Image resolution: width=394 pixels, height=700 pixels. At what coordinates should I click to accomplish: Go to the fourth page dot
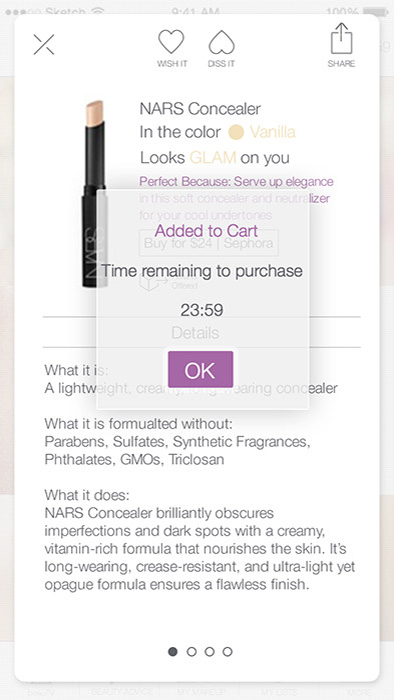(228, 652)
